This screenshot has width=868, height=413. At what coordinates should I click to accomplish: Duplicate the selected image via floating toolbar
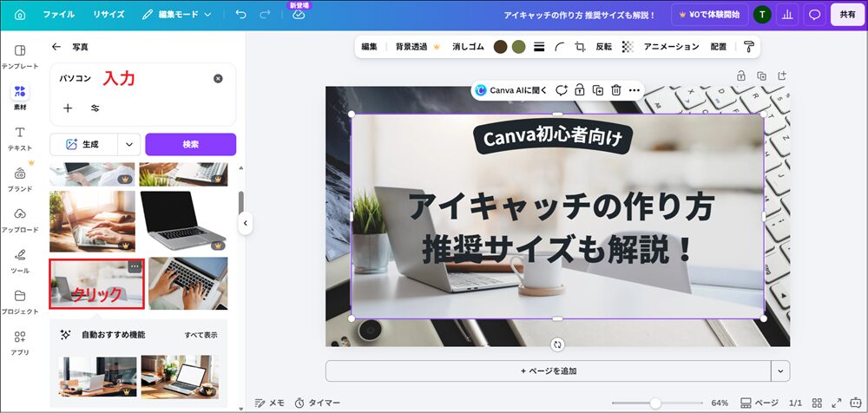[598, 90]
